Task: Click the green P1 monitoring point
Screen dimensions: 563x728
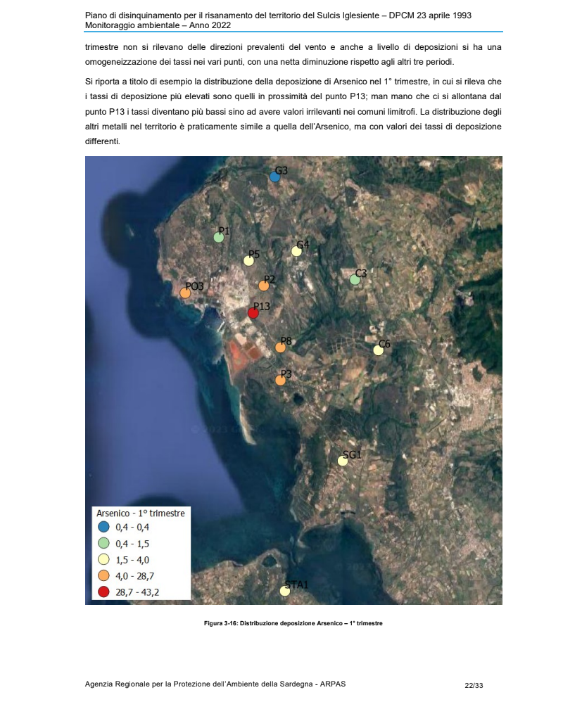Action: point(219,238)
